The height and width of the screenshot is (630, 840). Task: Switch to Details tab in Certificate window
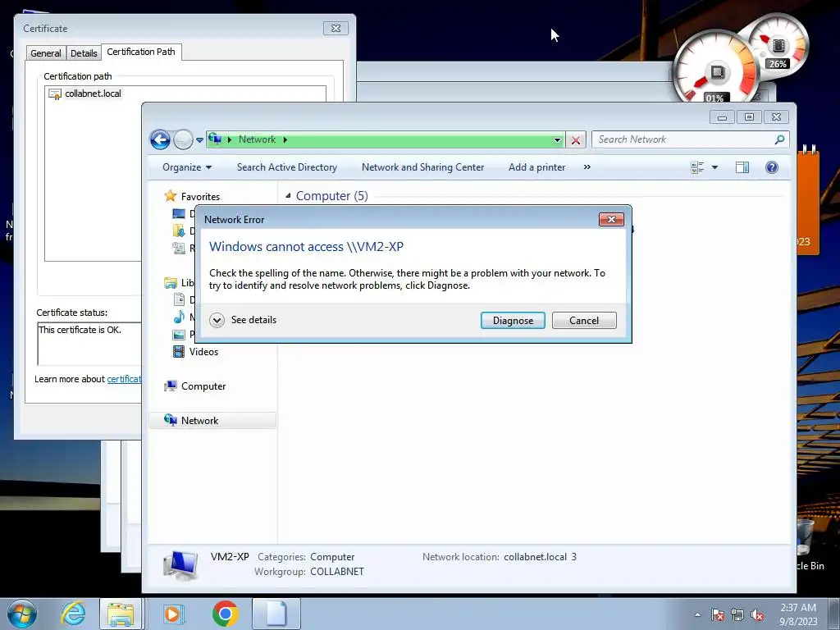coord(84,53)
